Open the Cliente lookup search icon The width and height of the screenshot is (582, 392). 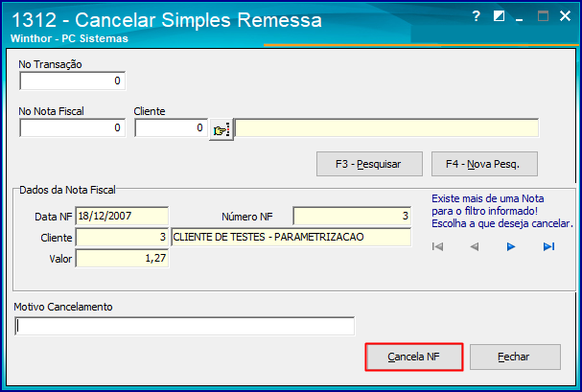(221, 127)
